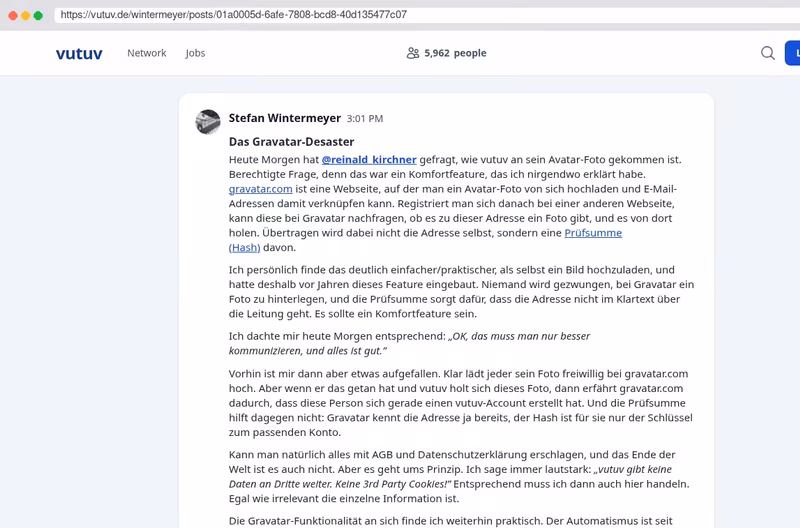Click the italic quote "vutuv gibt keine"
Screen dimensions: 800x528
pyautogui.click(x=633, y=469)
